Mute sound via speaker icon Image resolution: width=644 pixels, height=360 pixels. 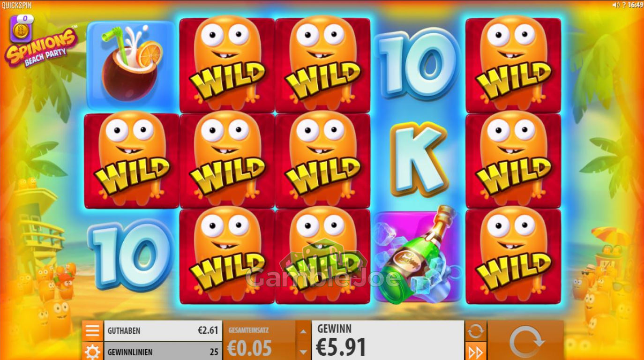(616, 5)
